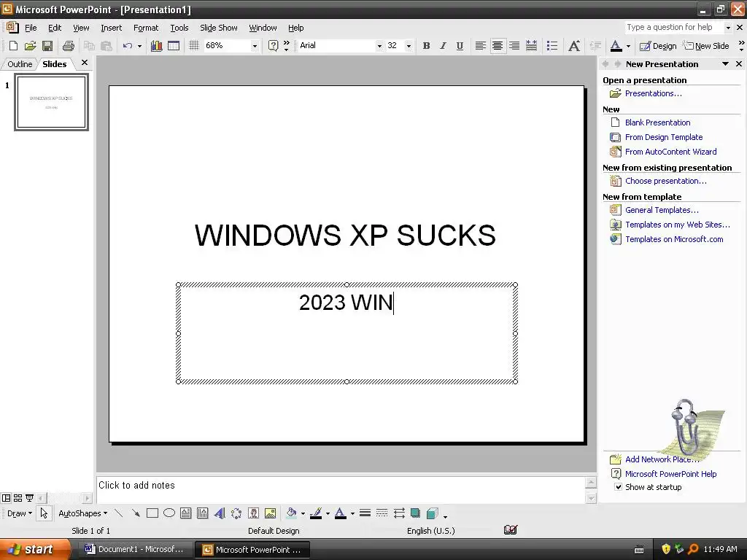Toggle Center alignment button
Image resolution: width=747 pixels, height=560 pixels.
(498, 46)
